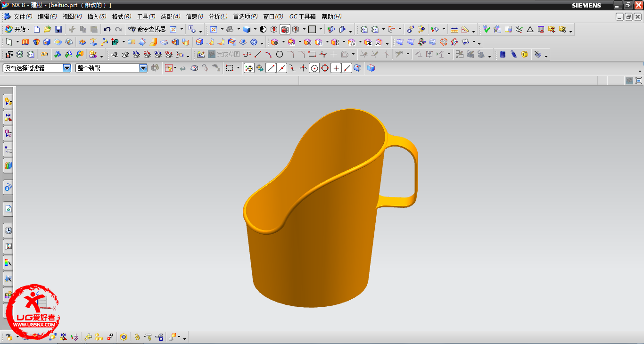Screen dimensions: 644x344
Task: Expand the 开始 Start dropdown
Action: point(17,29)
